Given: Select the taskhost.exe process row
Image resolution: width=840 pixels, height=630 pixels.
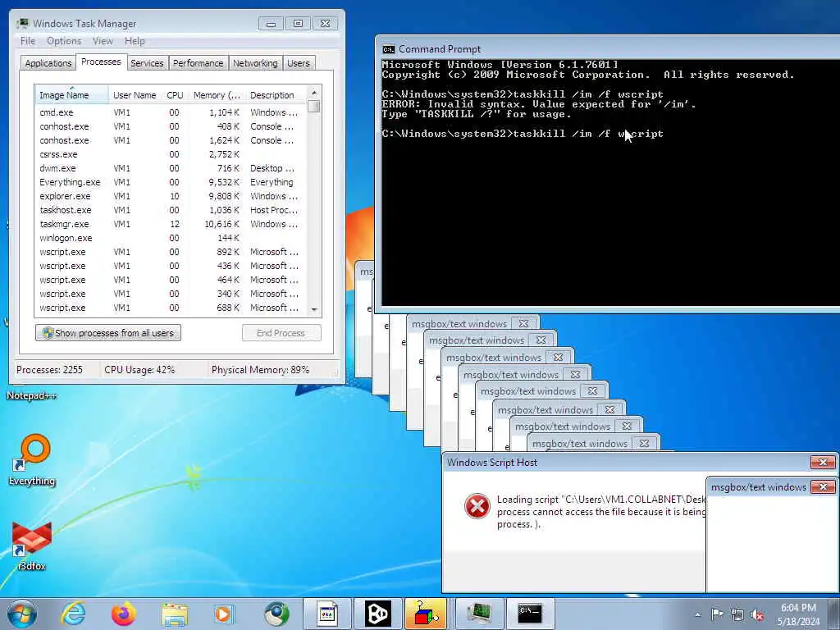Looking at the screenshot, I should (171, 210).
